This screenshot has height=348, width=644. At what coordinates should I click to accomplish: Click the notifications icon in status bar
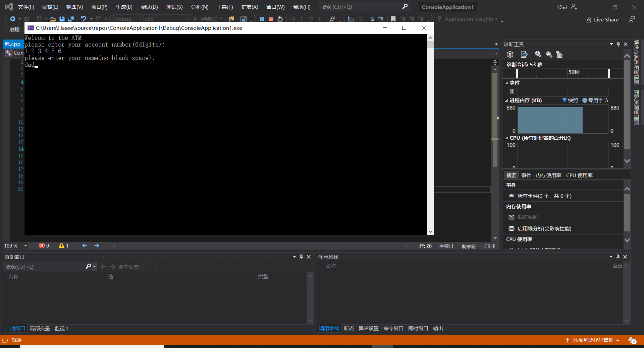[x=632, y=340]
